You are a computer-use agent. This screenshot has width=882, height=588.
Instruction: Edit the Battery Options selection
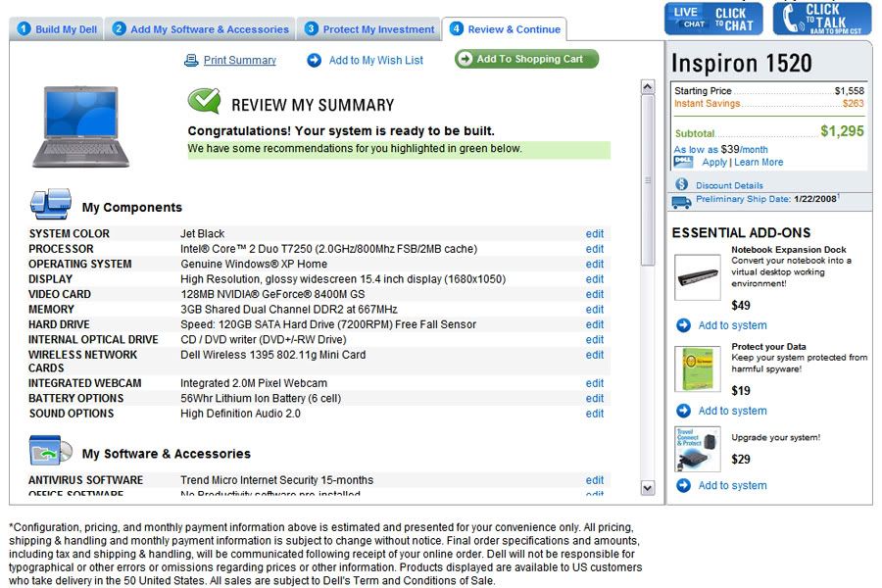tap(595, 399)
